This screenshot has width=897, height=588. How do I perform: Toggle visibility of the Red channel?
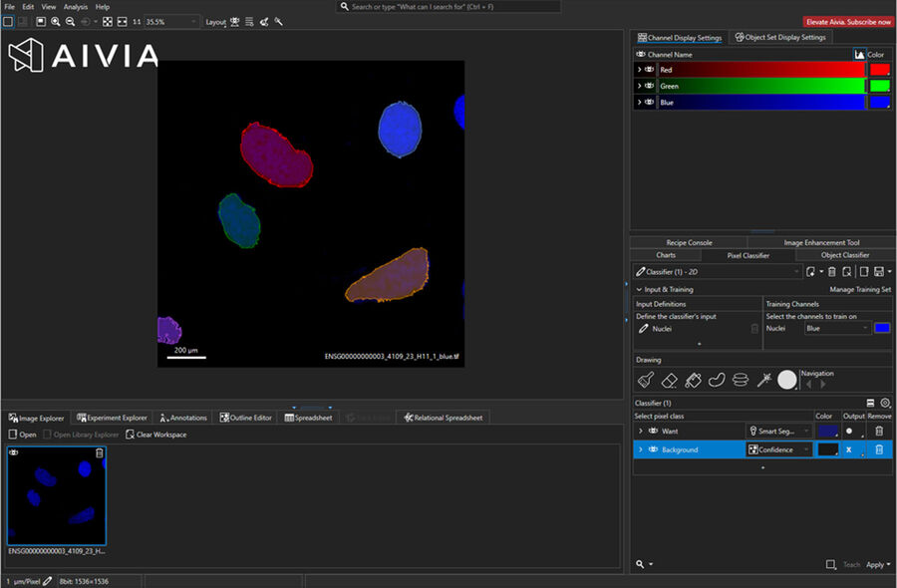649,70
